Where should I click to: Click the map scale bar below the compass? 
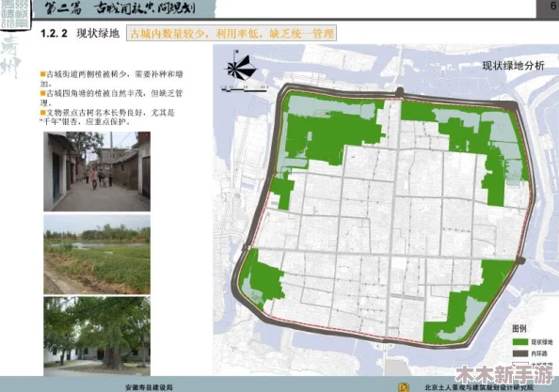[244, 89]
